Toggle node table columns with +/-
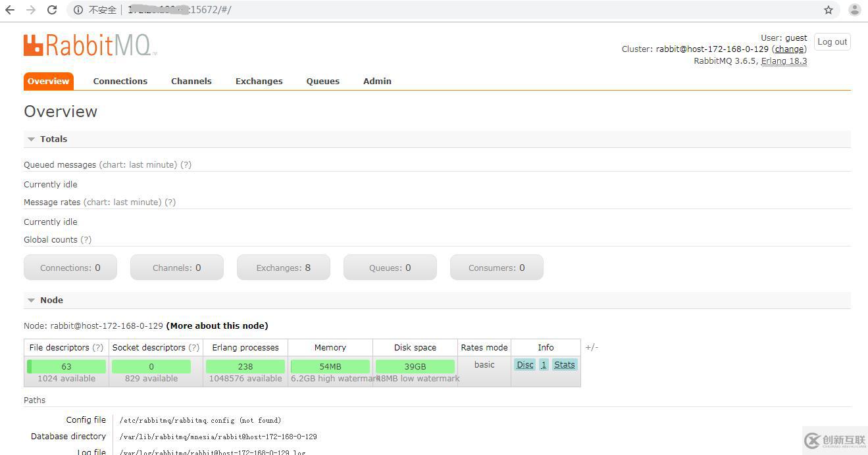The width and height of the screenshot is (868, 455). tap(592, 347)
